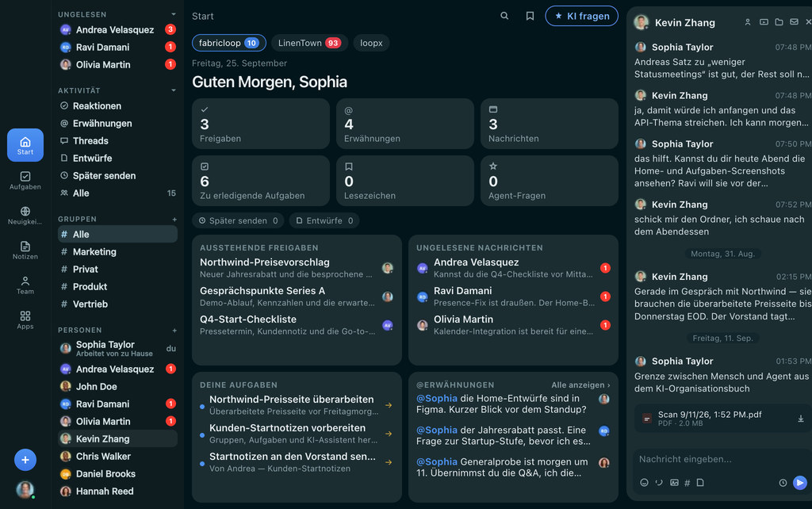
Task: Open Neuigkeiten globe icon in sidebar
Action: click(25, 215)
